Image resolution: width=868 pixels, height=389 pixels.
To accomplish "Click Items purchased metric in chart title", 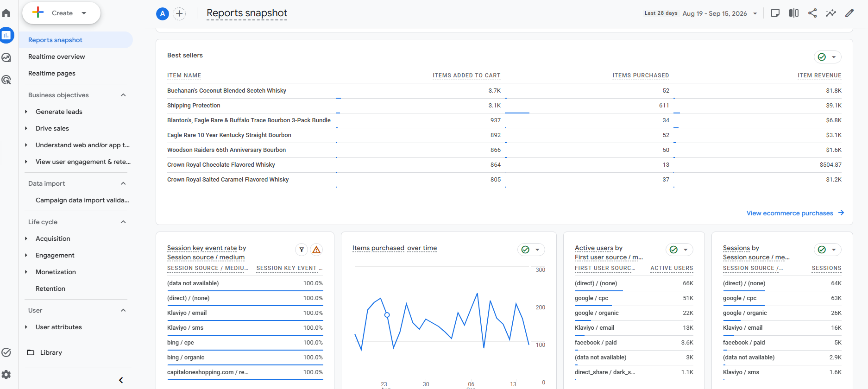I will click(x=378, y=248).
